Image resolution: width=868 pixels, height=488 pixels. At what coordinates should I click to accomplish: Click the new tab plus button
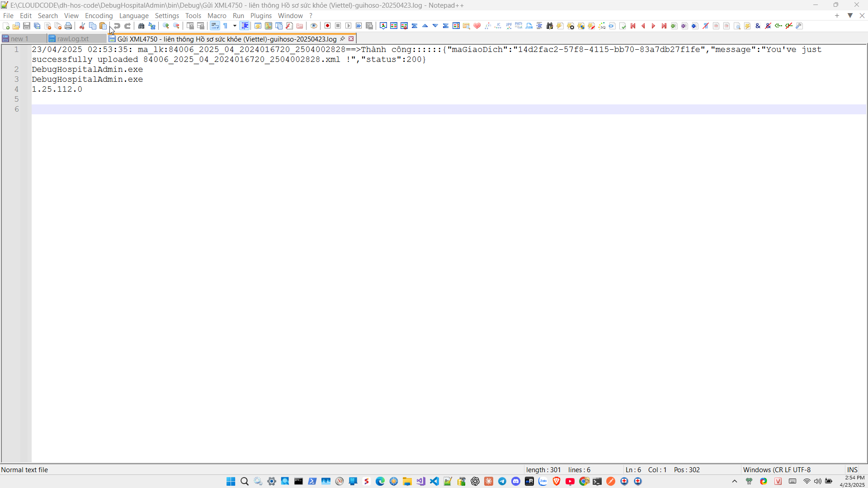coord(837,16)
